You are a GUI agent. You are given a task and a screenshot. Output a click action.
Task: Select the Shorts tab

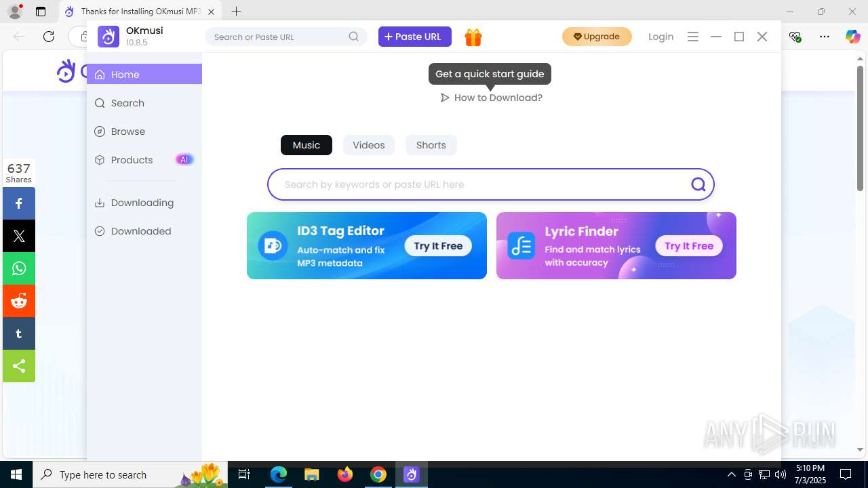[x=431, y=145]
